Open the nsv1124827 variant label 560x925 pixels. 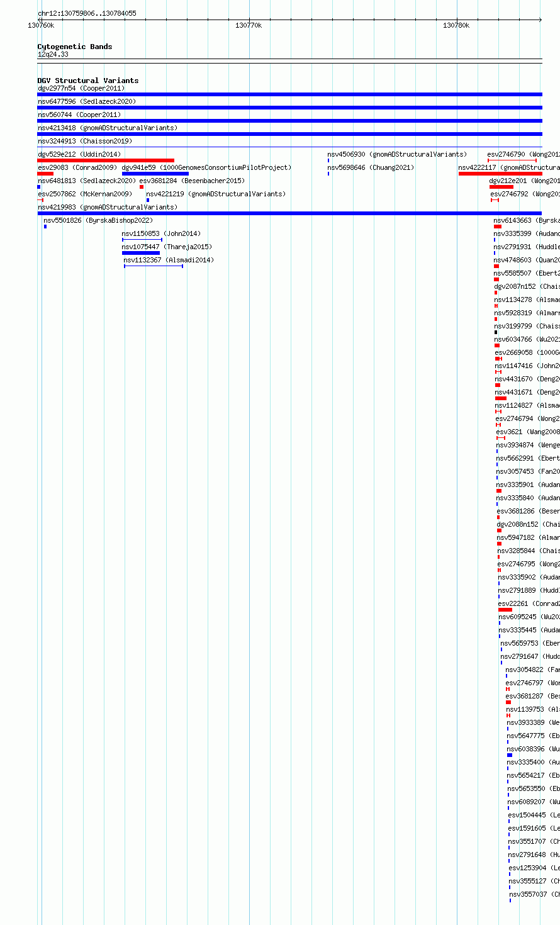tap(527, 405)
